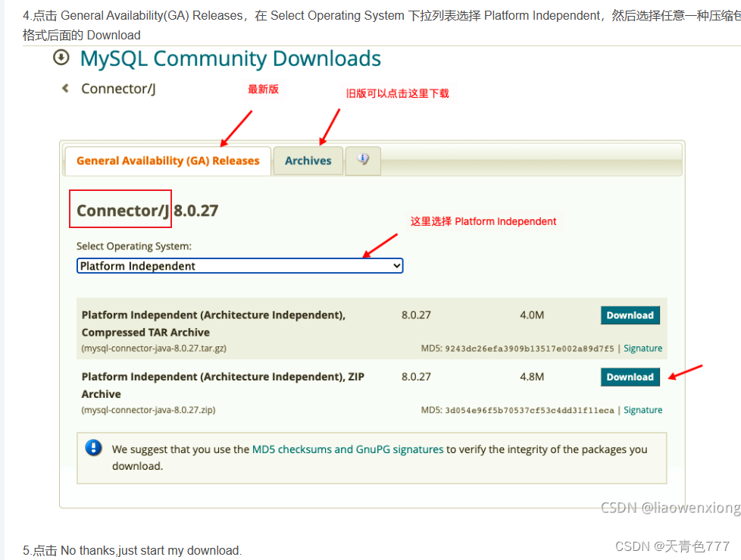Open Signature link for zip file
The width and height of the screenshot is (741, 560).
click(x=643, y=410)
